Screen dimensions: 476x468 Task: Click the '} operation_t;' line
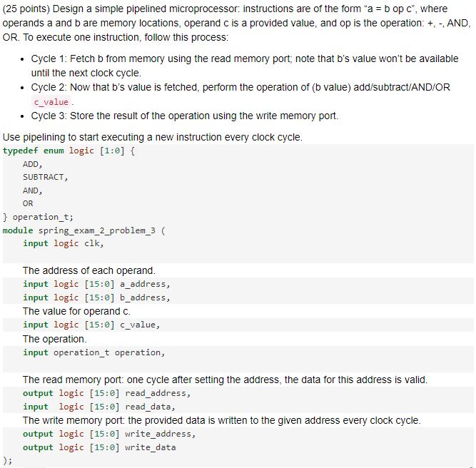38,217
